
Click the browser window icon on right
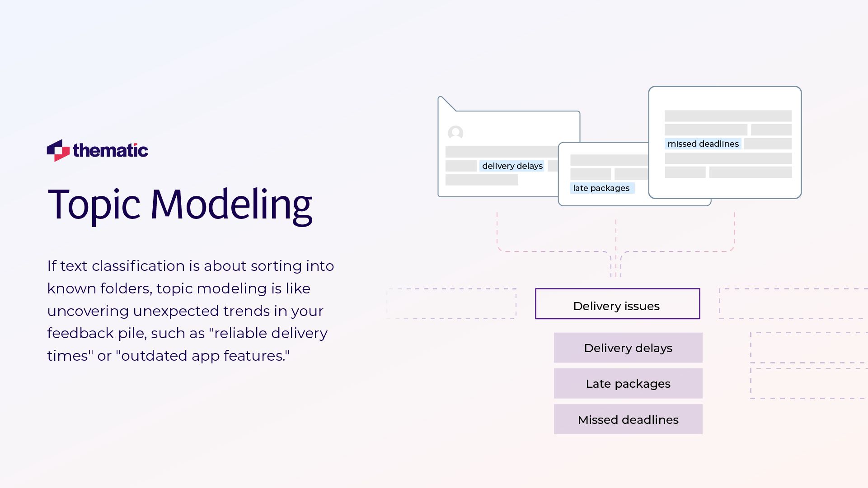click(724, 142)
